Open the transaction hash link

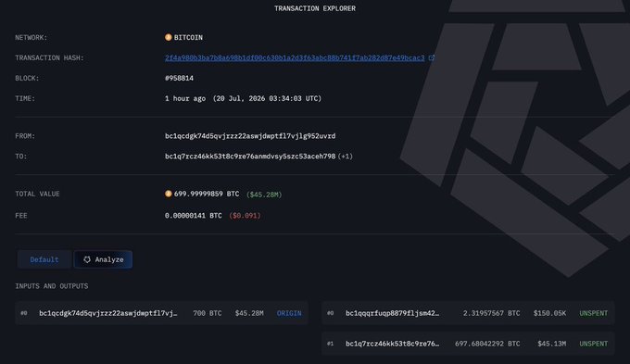click(295, 57)
